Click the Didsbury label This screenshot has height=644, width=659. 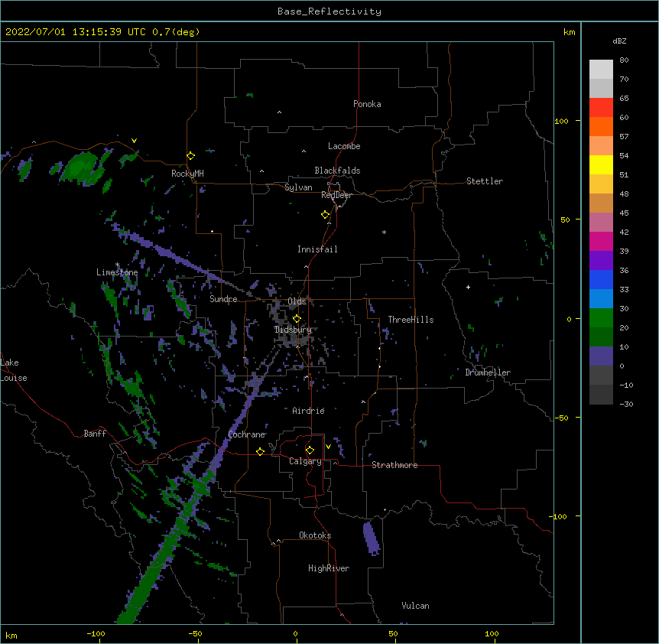click(x=294, y=330)
